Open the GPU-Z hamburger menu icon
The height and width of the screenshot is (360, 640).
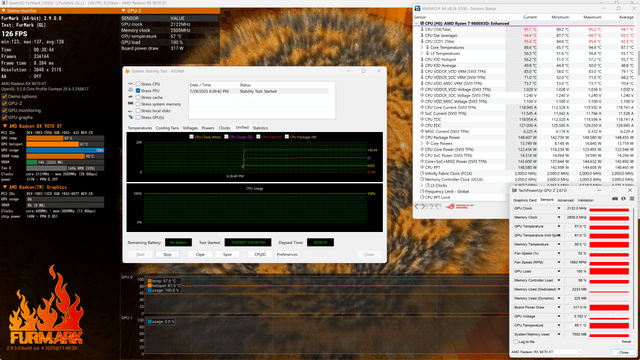click(632, 199)
